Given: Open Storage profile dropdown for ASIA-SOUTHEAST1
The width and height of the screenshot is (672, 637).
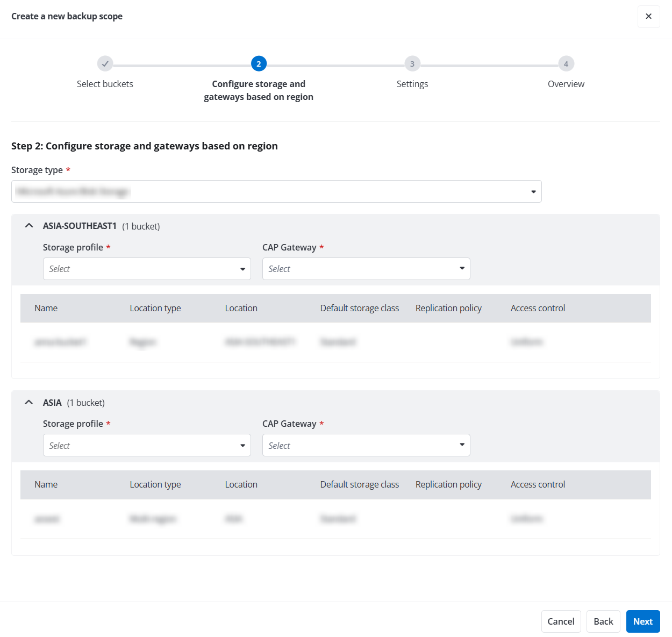Looking at the screenshot, I should (x=147, y=269).
